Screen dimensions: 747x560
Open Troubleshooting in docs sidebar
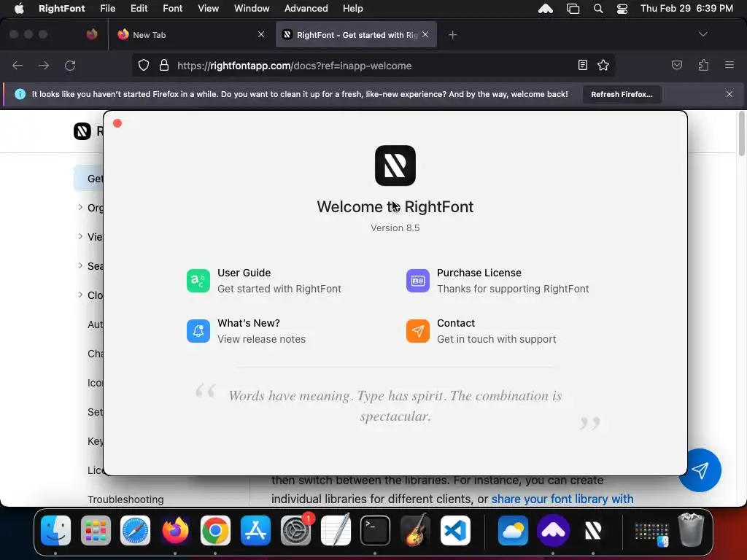point(125,499)
